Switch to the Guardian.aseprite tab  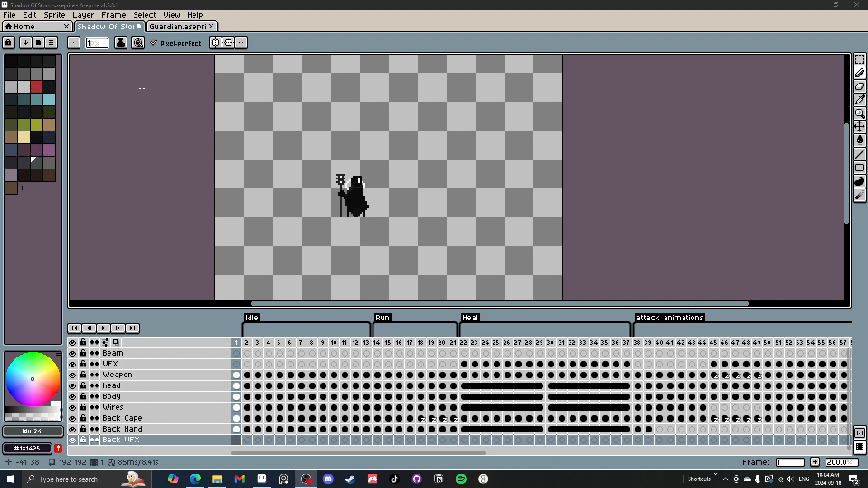tap(182, 26)
